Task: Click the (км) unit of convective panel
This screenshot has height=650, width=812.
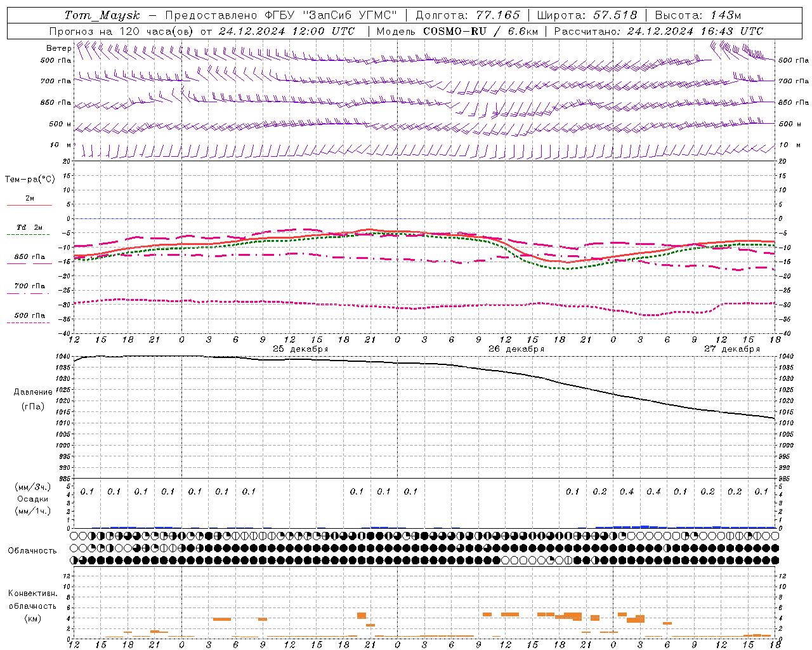Action: click(32, 618)
